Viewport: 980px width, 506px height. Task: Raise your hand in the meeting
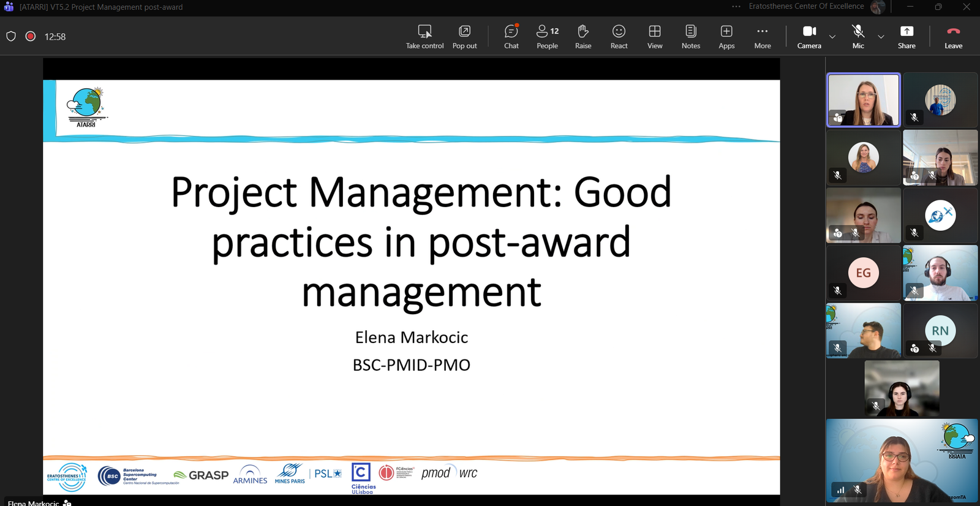click(x=583, y=37)
